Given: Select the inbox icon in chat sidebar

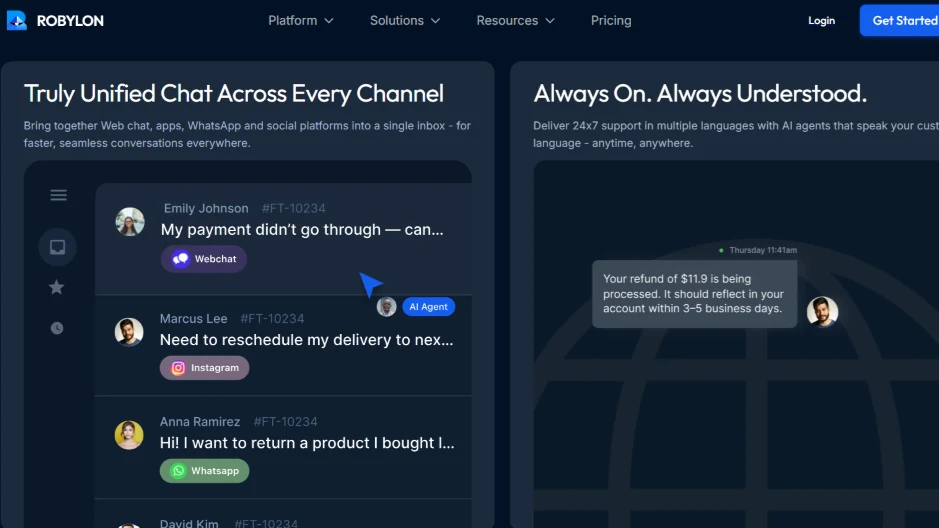Looking at the screenshot, I should click(x=57, y=247).
